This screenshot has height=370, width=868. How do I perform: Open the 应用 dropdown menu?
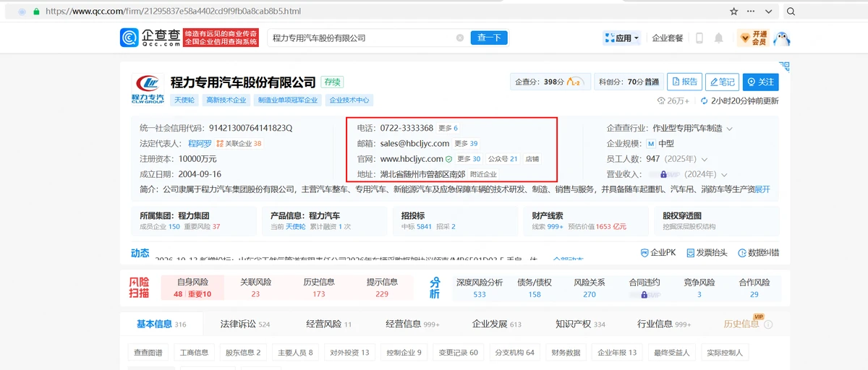click(x=621, y=38)
